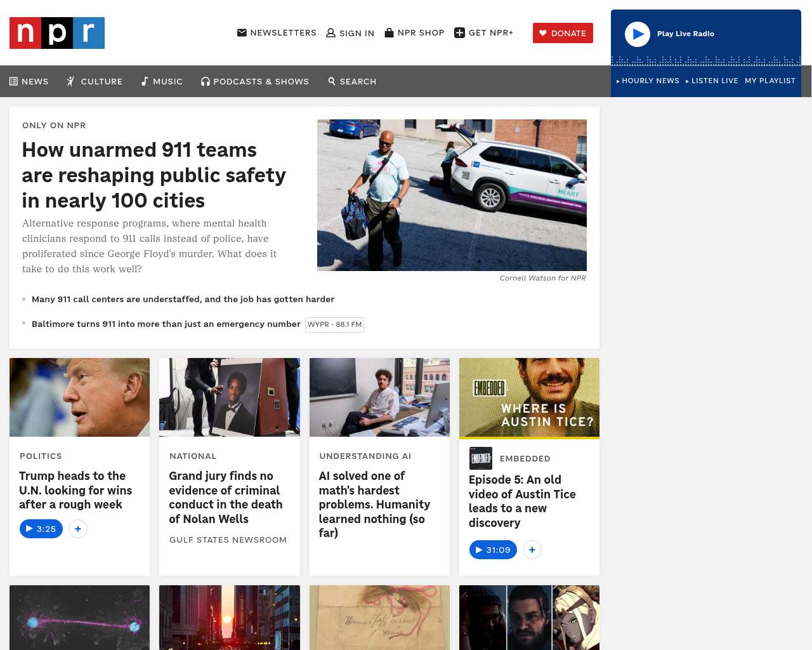Expand Listen Live in player
This screenshot has height=650, width=812.
[712, 81]
